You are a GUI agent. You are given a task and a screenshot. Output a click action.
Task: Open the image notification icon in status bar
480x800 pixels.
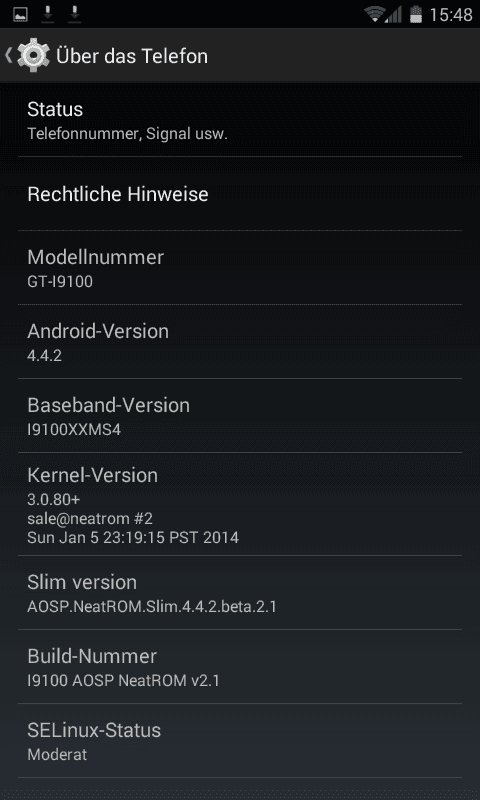click(20, 14)
